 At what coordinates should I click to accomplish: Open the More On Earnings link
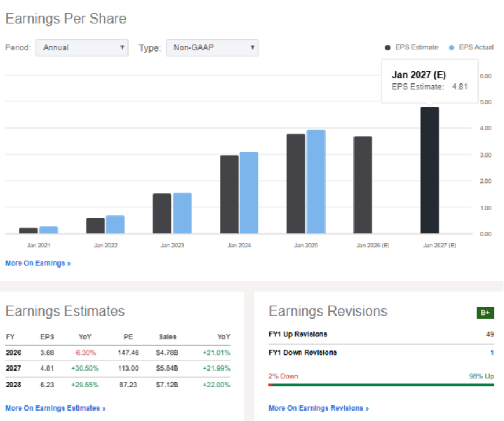pyautogui.click(x=36, y=263)
